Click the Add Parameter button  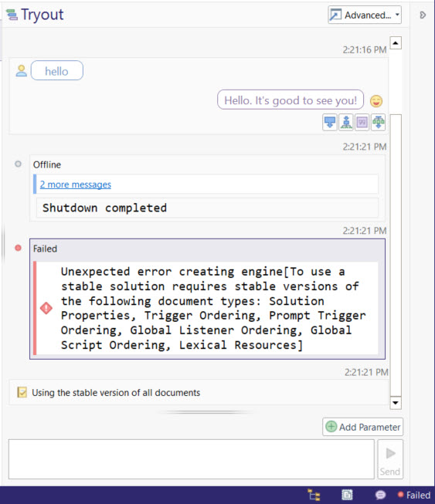[362, 427]
